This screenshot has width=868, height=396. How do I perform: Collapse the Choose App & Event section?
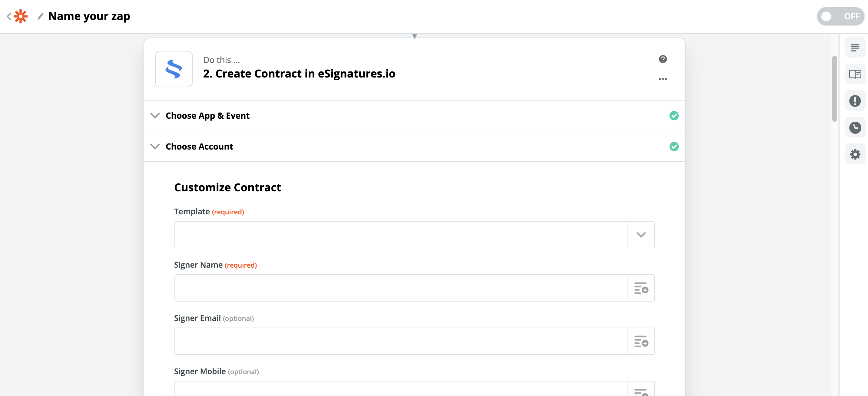click(x=155, y=116)
